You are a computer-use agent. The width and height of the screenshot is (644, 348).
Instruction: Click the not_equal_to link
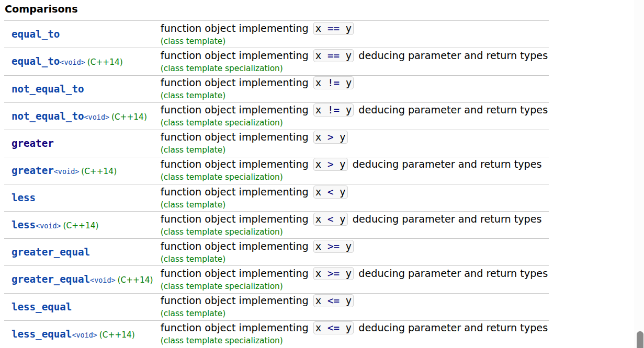tap(48, 89)
